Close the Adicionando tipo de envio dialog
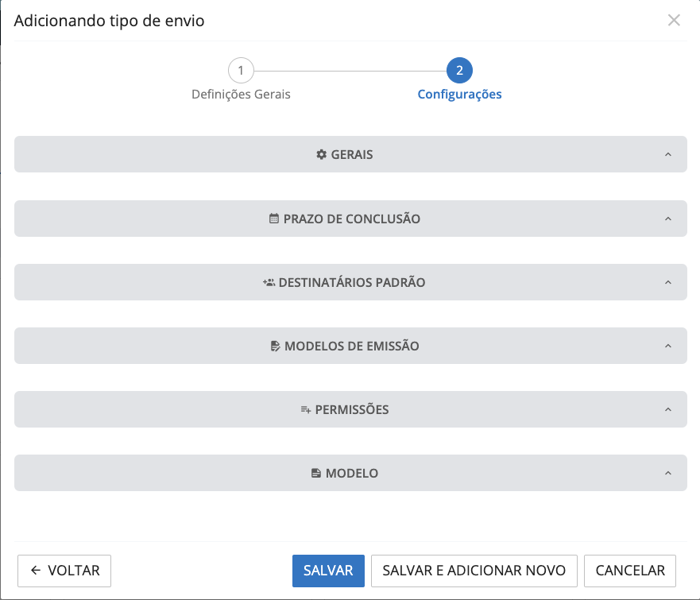This screenshot has width=700, height=600. pos(674,21)
